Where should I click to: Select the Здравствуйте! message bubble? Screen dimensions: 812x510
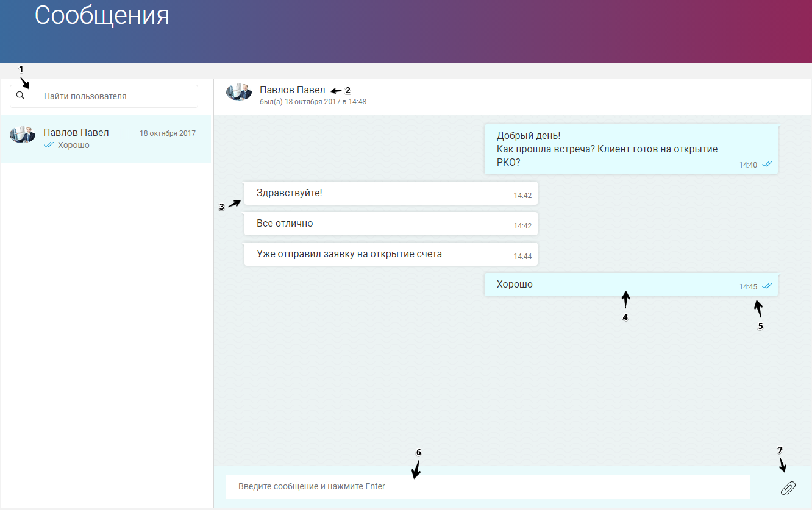tap(391, 193)
